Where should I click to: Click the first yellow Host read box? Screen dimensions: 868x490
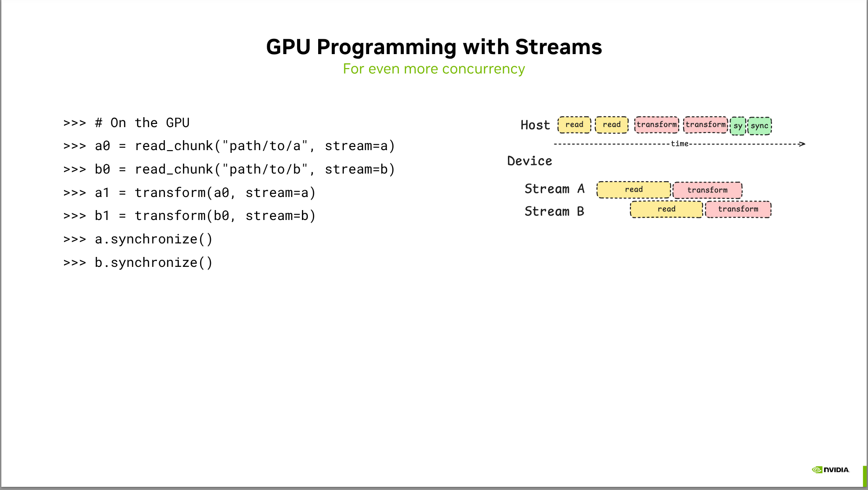(574, 125)
